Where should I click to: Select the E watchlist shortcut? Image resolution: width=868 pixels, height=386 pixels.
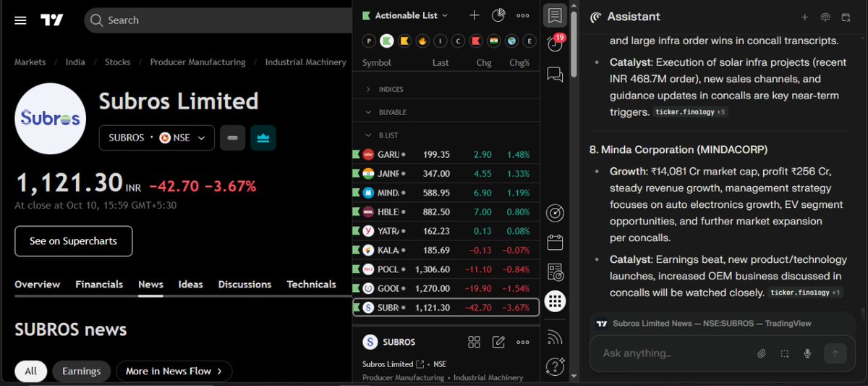[529, 41]
